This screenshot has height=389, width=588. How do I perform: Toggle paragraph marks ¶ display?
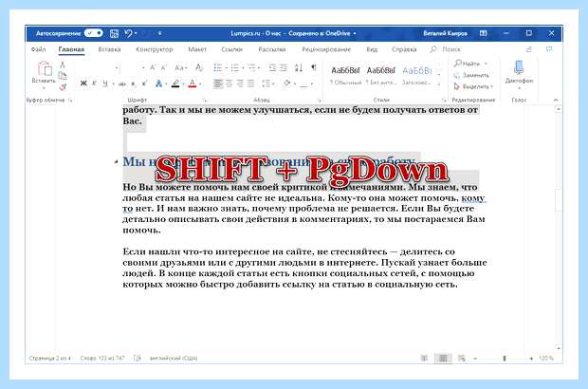pos(314,68)
